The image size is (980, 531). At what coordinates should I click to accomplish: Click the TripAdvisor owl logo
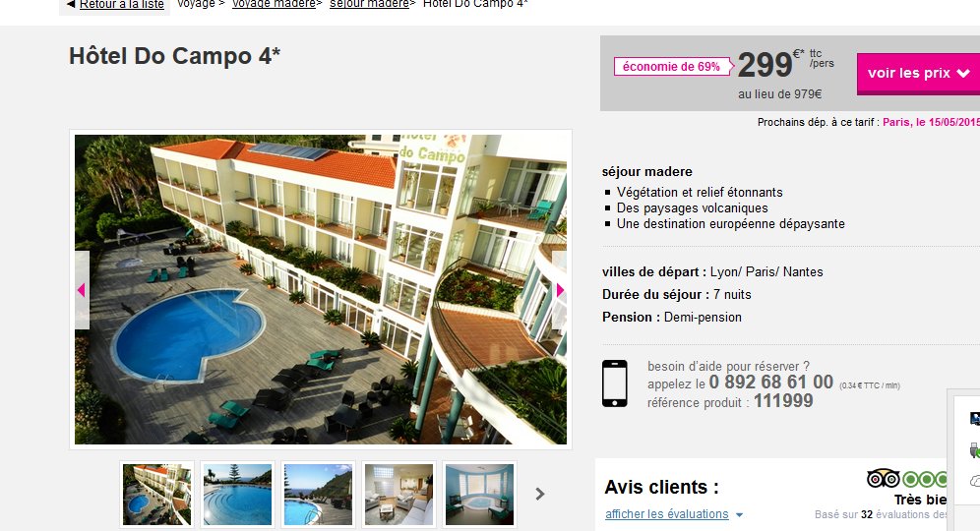coord(883,479)
